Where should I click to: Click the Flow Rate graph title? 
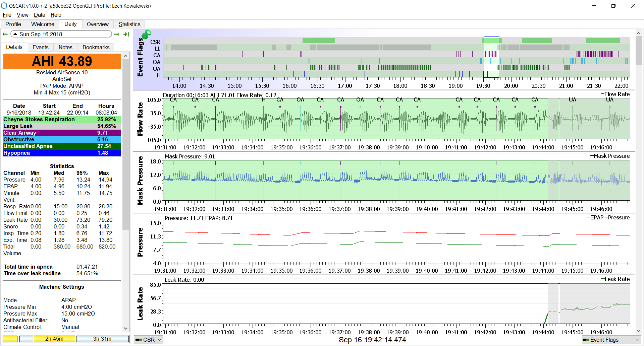[140, 119]
